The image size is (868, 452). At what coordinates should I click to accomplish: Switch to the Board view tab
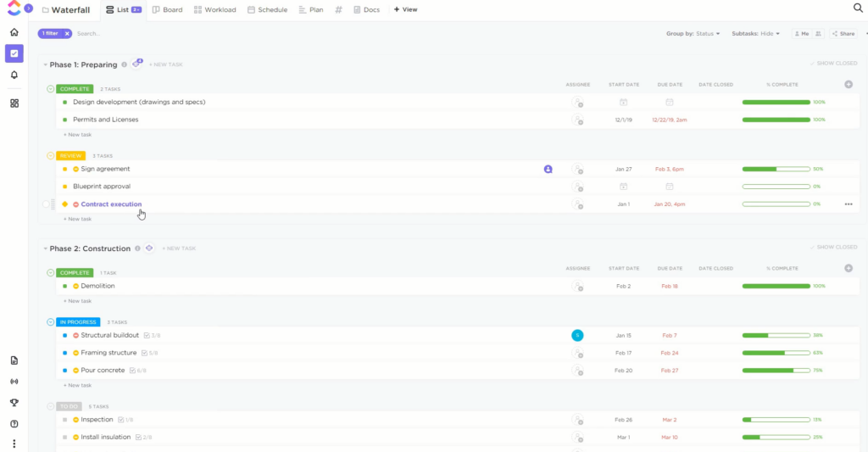167,10
